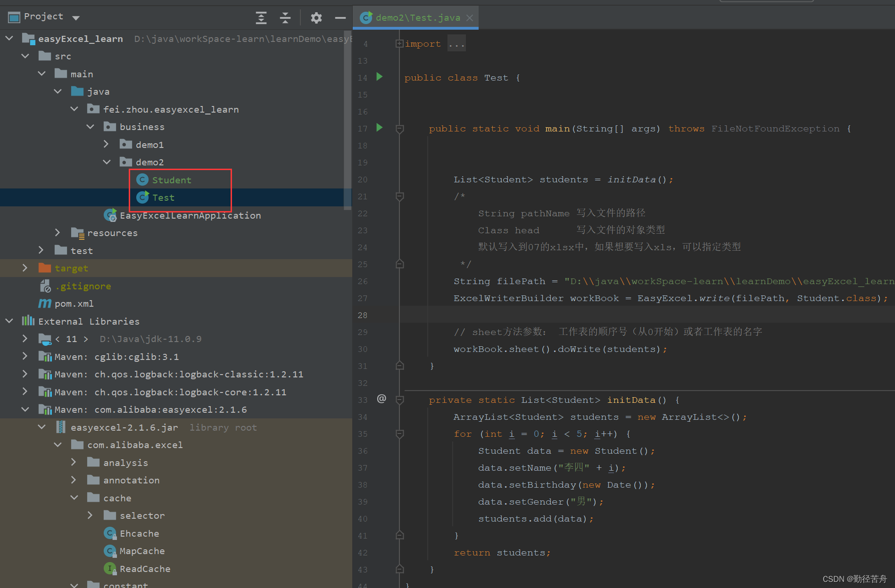Run class Test from line 14 gutter
Image resolution: width=895 pixels, height=588 pixels.
click(x=380, y=77)
